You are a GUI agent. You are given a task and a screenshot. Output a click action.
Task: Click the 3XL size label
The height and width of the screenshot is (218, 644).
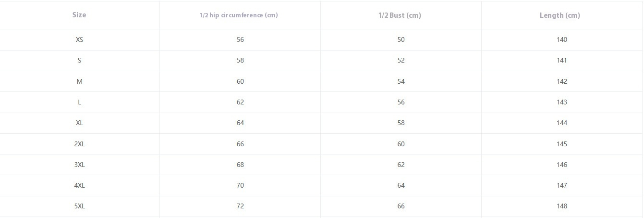click(x=79, y=165)
